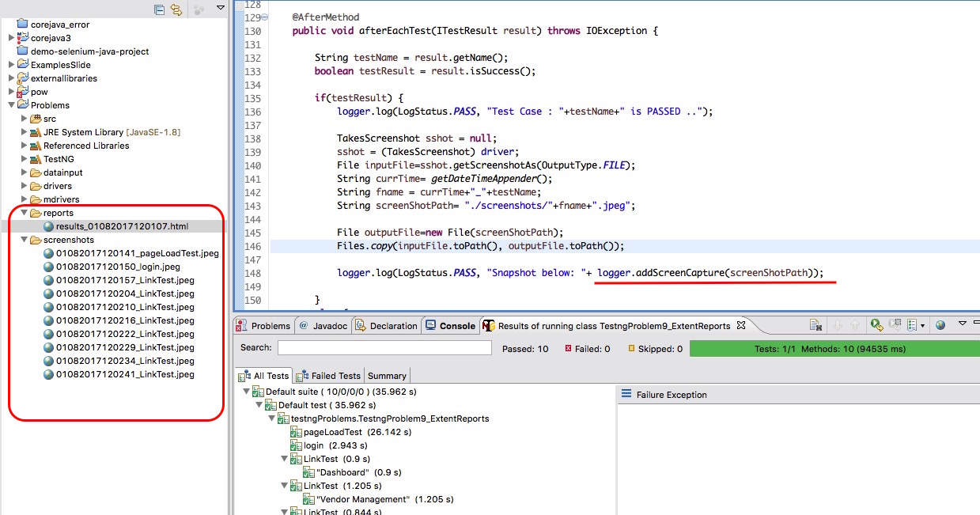Click the login passed-test icon
The width and height of the screenshot is (980, 515).
click(x=297, y=445)
